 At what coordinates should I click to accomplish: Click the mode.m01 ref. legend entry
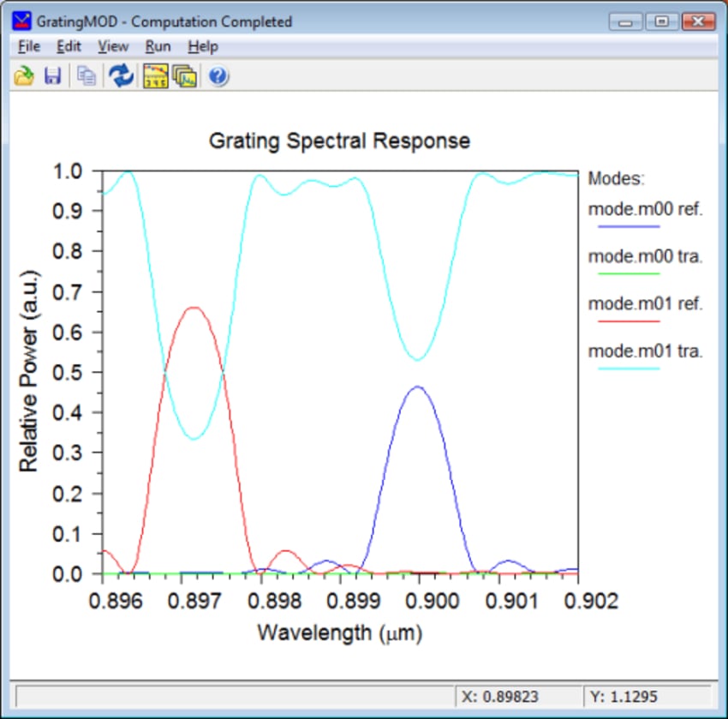[x=645, y=303]
